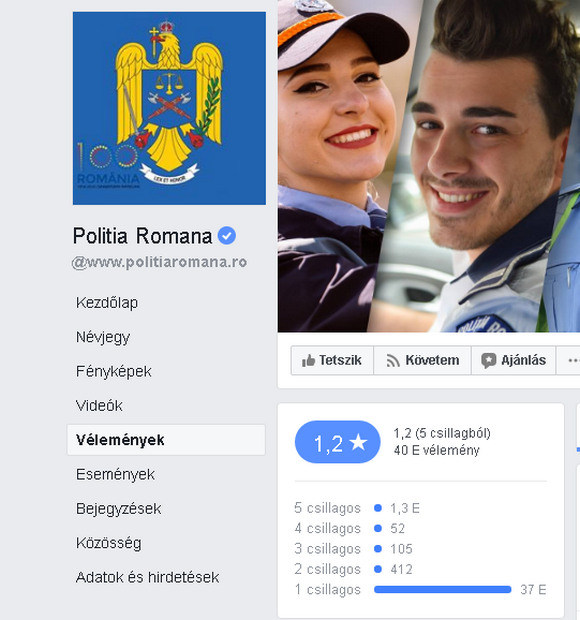Open Fényképek in the sidebar
Image resolution: width=580 pixels, height=620 pixels.
(x=114, y=371)
